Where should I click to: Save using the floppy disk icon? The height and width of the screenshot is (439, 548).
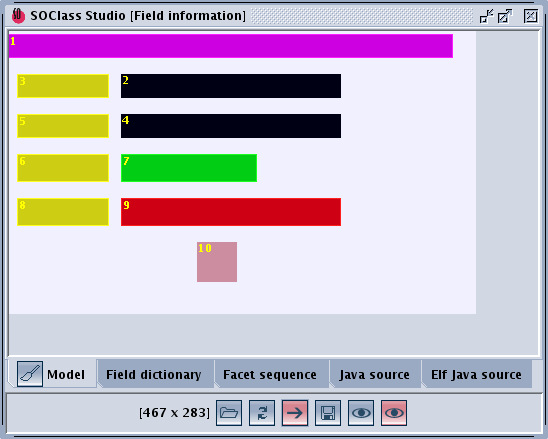coord(328,413)
